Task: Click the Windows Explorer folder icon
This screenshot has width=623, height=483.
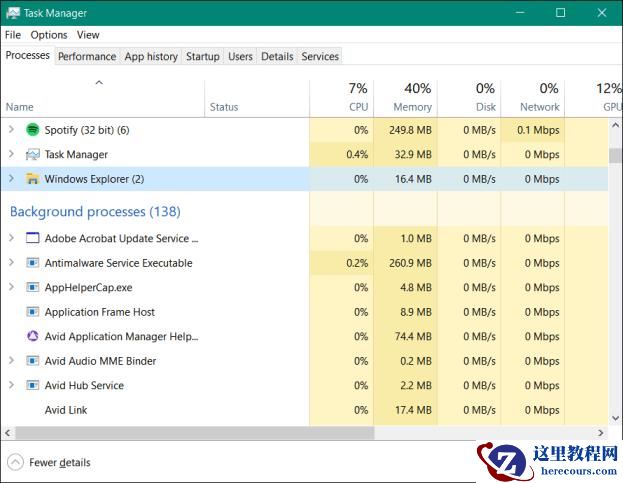Action: pos(33,179)
